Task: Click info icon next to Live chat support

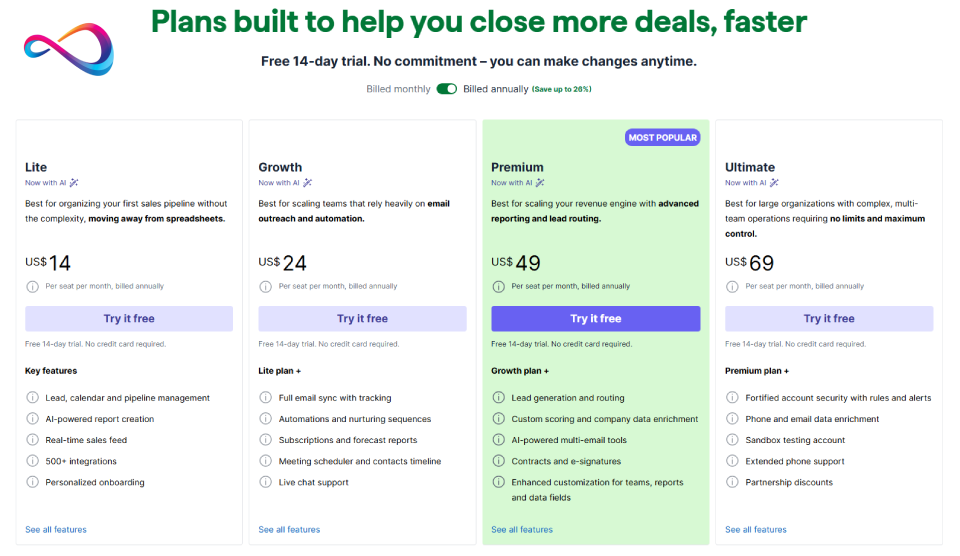Action: point(265,482)
